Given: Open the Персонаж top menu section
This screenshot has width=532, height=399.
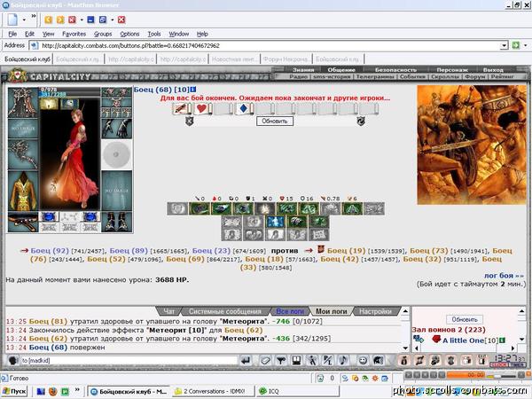Looking at the screenshot, I should [x=452, y=69].
